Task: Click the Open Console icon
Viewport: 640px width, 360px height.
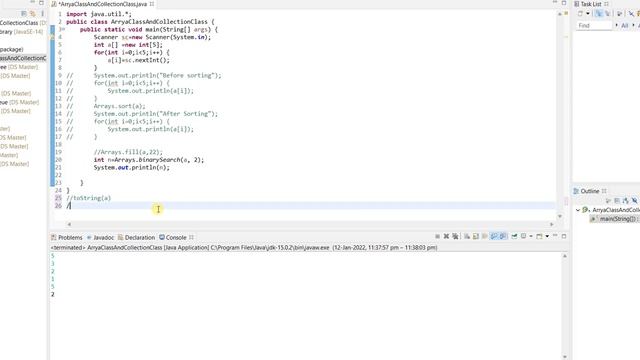Action: pyautogui.click(x=539, y=236)
